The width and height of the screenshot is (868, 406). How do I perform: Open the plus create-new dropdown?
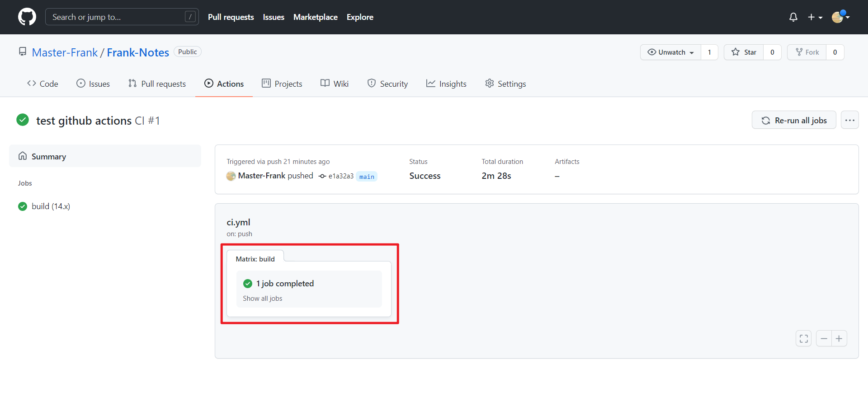[815, 17]
